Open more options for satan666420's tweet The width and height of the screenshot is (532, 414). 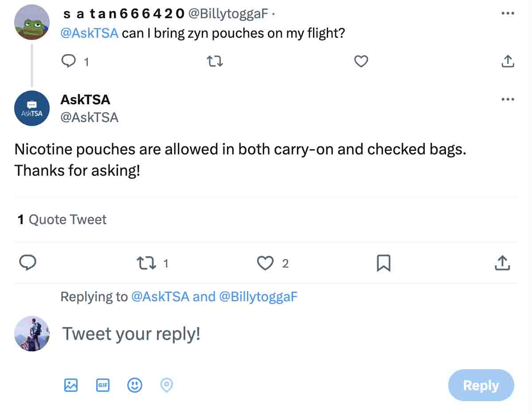point(507,13)
